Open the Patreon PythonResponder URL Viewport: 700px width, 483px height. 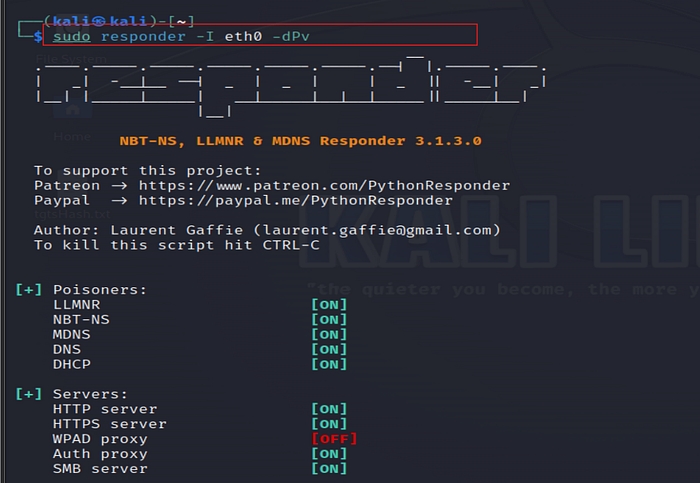coord(324,185)
